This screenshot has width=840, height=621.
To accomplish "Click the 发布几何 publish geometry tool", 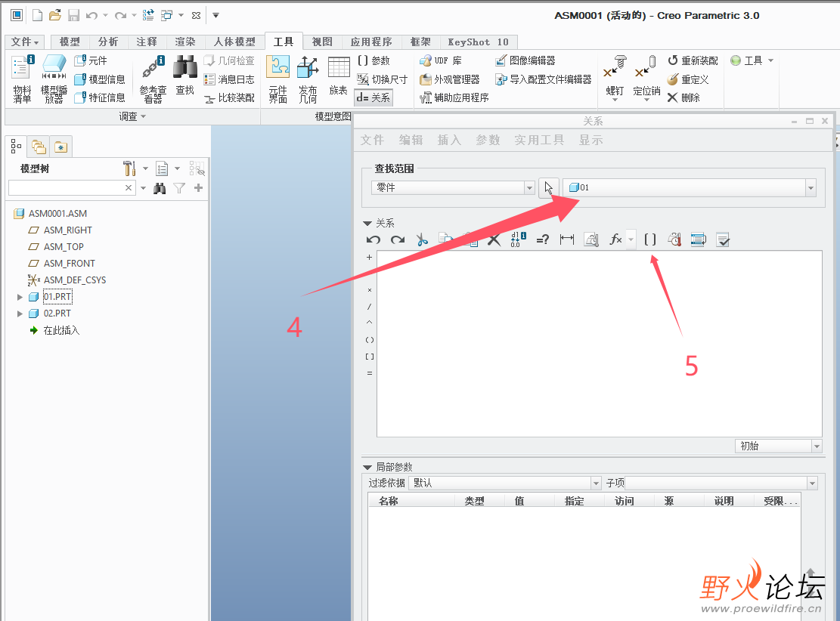I will pos(308,79).
